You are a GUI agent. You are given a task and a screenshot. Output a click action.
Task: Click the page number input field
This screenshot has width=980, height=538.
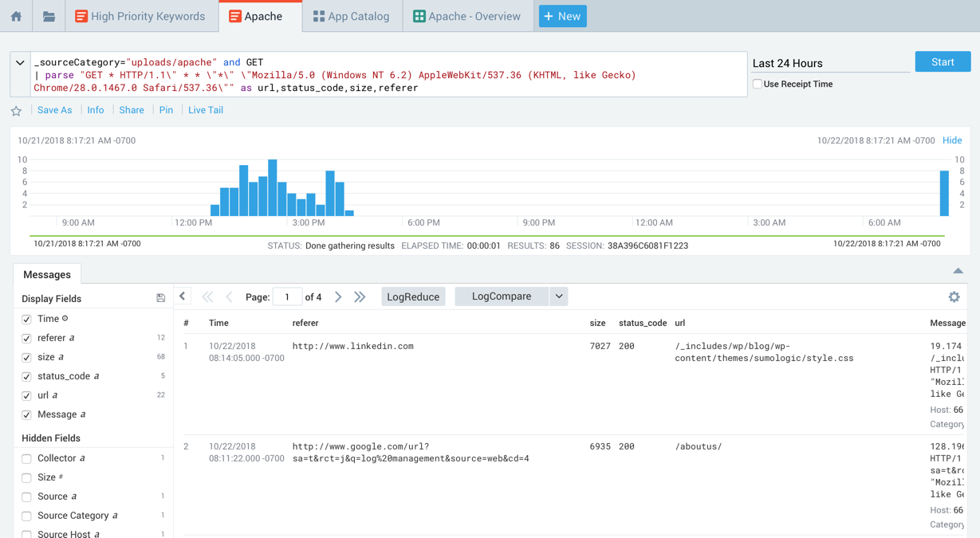point(287,296)
